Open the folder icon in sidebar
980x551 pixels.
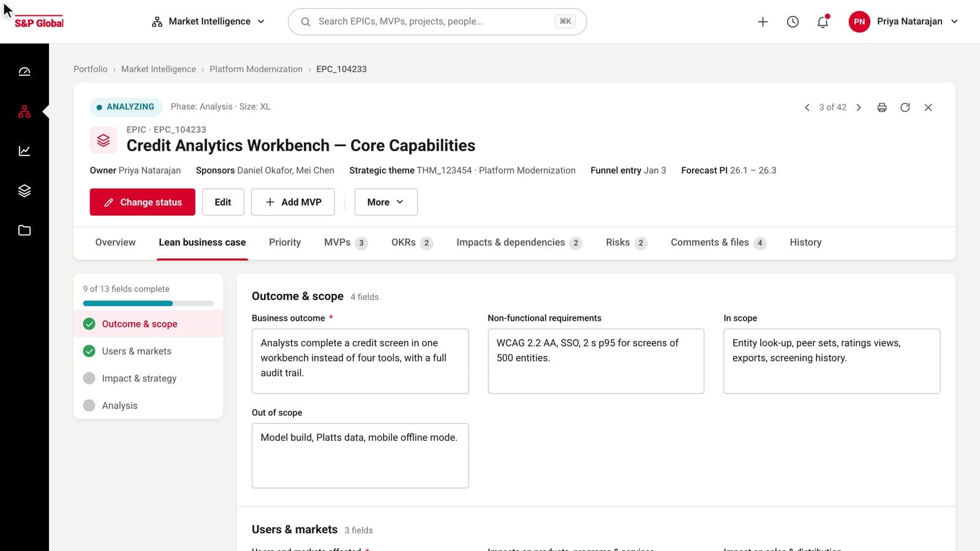24,230
